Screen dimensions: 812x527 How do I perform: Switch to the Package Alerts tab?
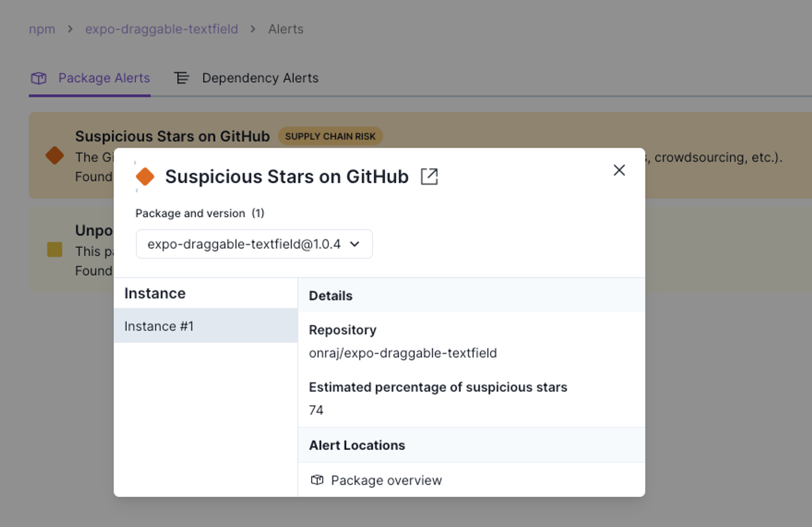(90, 78)
